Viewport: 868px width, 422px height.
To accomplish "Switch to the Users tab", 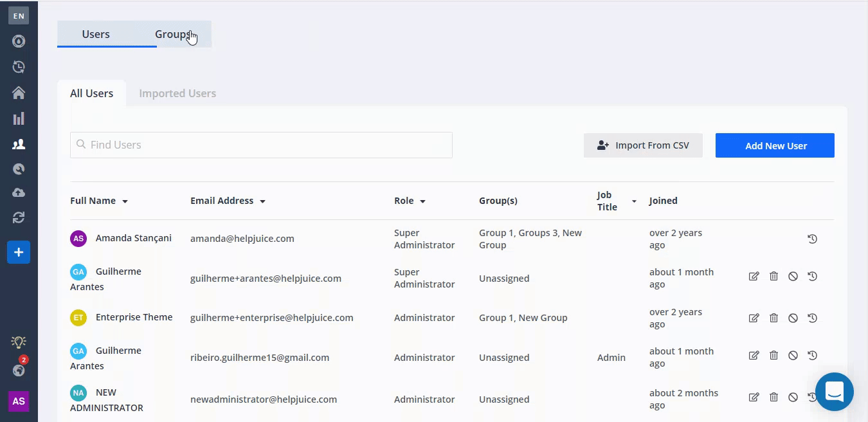I will 96,34.
